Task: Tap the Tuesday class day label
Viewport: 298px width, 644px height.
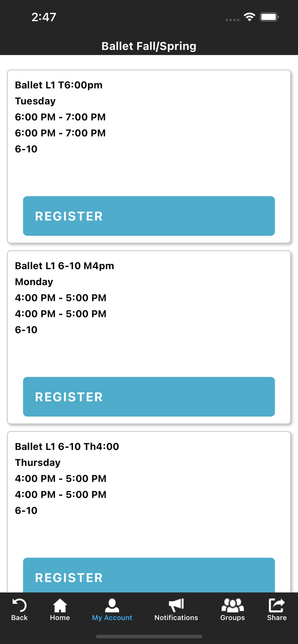Action: 35,101
